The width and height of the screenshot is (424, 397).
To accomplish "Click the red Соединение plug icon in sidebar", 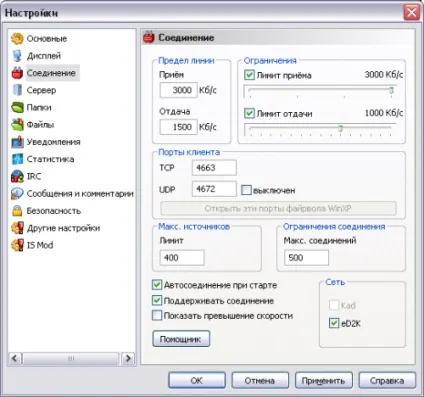I will coord(17,73).
